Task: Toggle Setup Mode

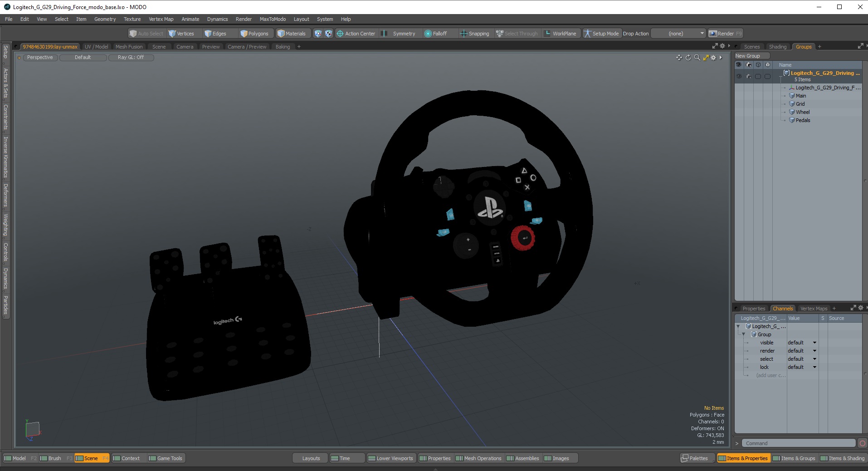Action: (x=601, y=34)
